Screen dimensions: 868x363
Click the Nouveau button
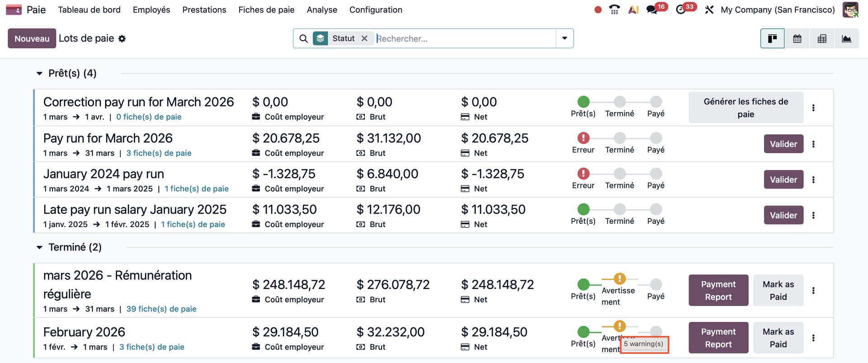tap(32, 38)
